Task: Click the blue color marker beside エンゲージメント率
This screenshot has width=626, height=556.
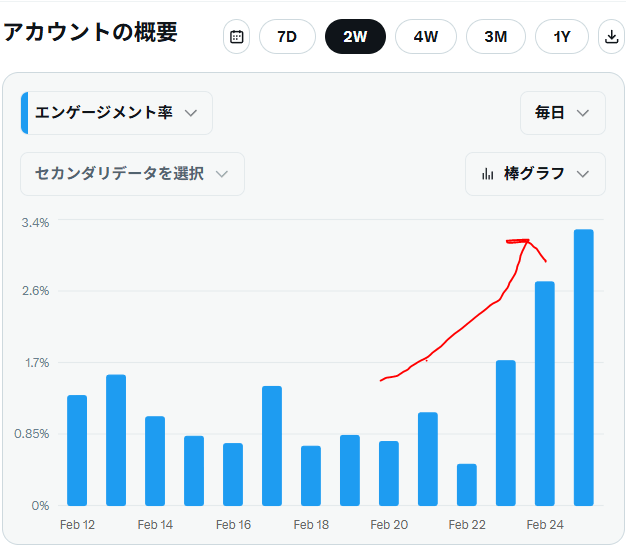Action: [24, 113]
